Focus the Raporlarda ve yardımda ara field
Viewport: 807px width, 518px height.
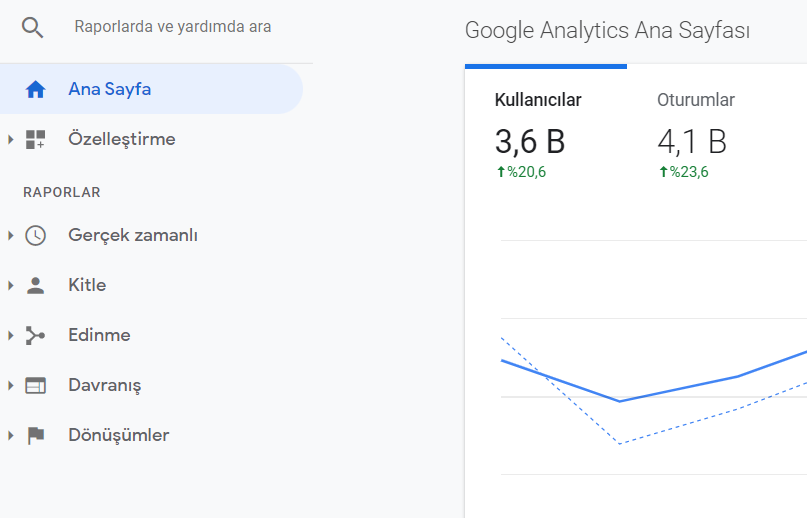tap(172, 27)
